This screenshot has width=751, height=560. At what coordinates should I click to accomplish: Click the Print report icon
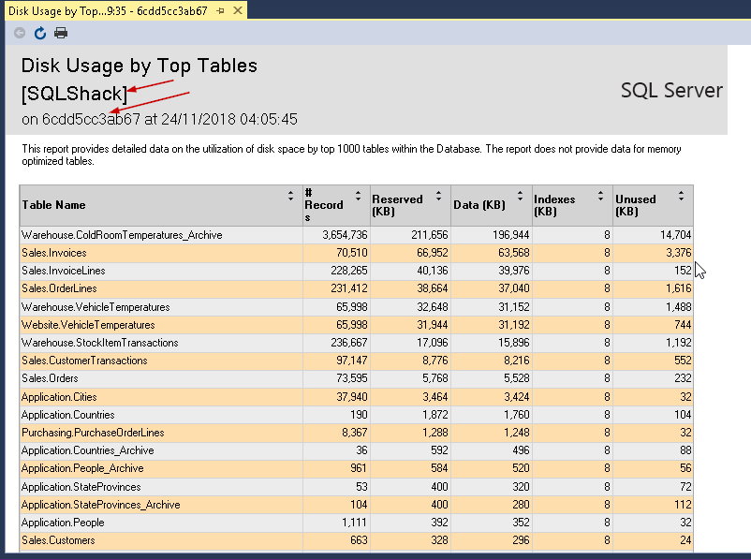[61, 33]
